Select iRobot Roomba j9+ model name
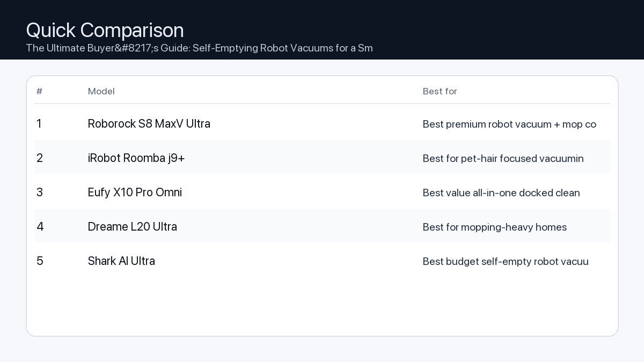The height and width of the screenshot is (362, 644). [x=136, y=158]
